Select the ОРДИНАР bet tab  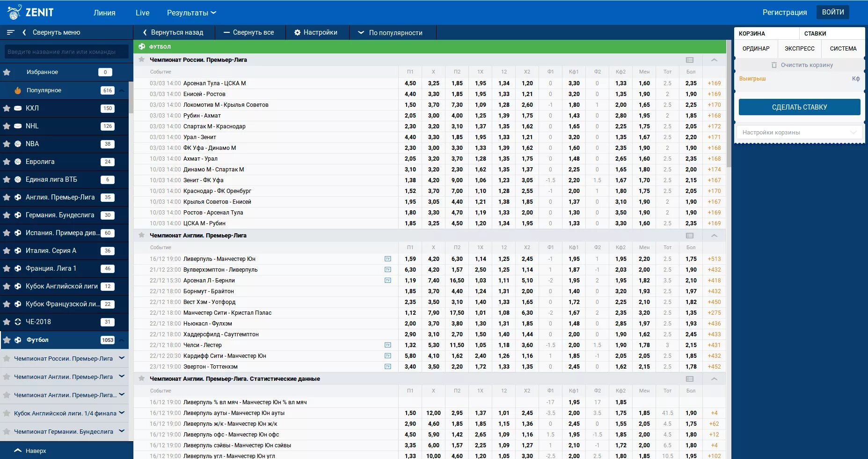[756, 49]
